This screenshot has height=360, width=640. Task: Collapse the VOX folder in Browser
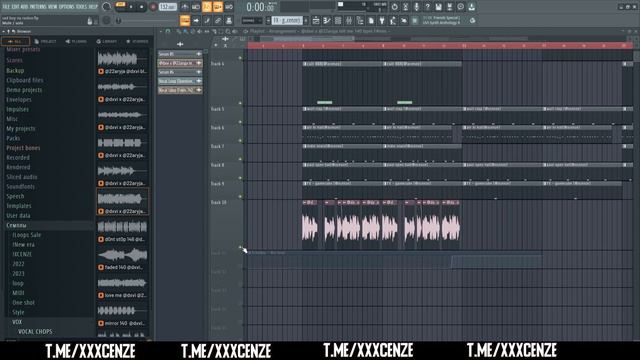click(17, 322)
